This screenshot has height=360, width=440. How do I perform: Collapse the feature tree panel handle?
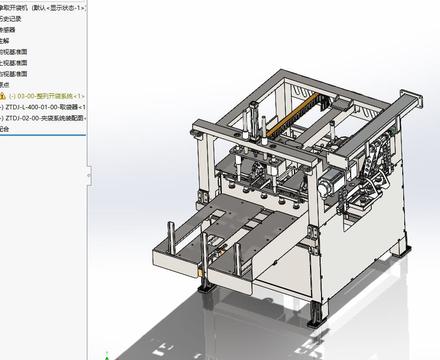click(89, 174)
